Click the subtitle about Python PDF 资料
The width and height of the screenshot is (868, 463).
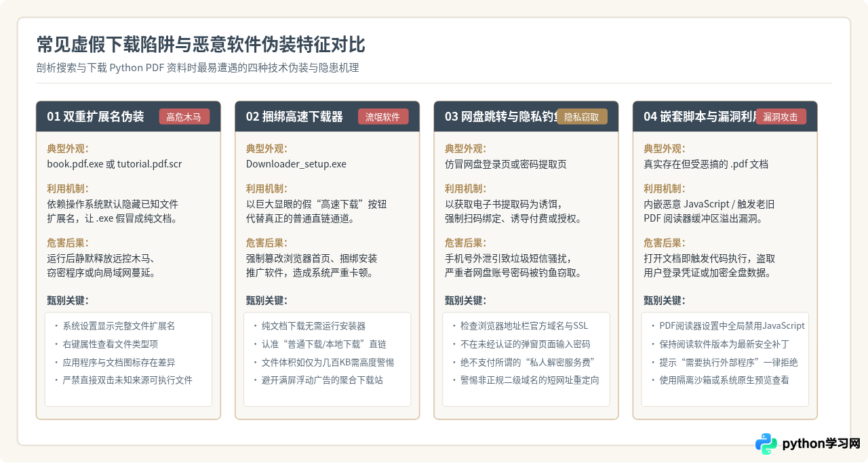tap(197, 68)
